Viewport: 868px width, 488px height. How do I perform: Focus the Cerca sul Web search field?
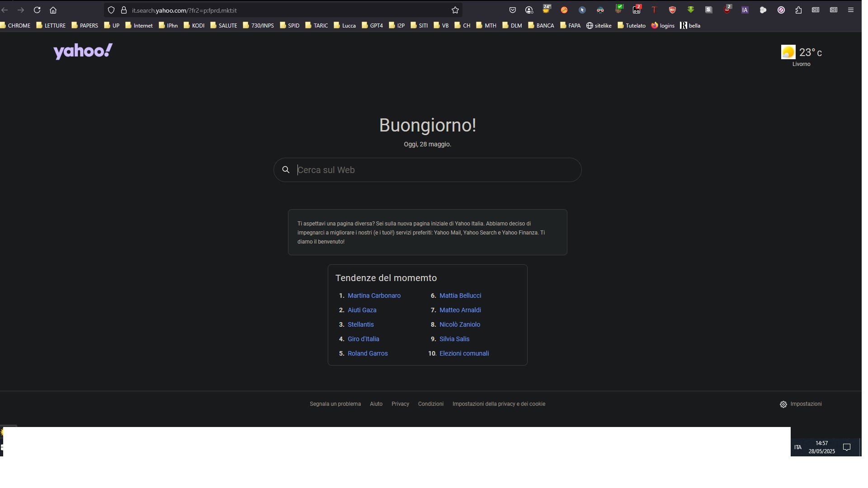(427, 170)
